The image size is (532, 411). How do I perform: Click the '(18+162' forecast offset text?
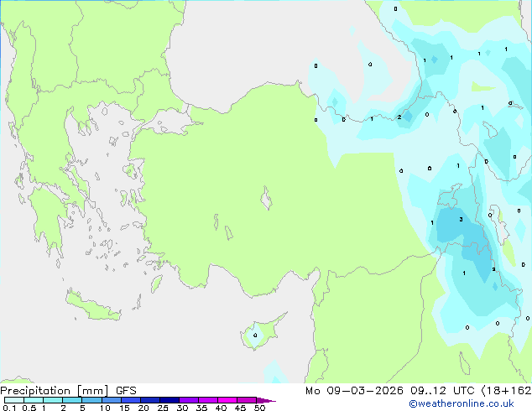[506, 391]
